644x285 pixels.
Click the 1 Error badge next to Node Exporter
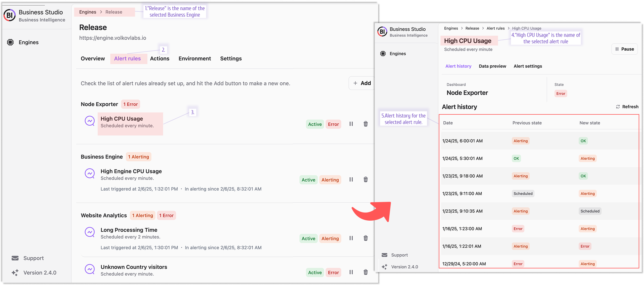(131, 104)
